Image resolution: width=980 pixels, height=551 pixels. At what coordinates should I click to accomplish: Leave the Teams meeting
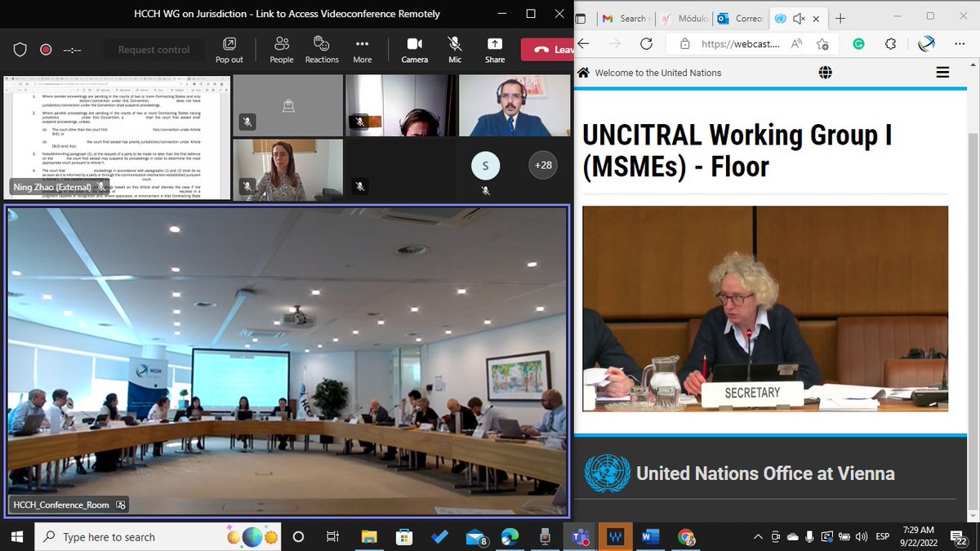point(548,50)
